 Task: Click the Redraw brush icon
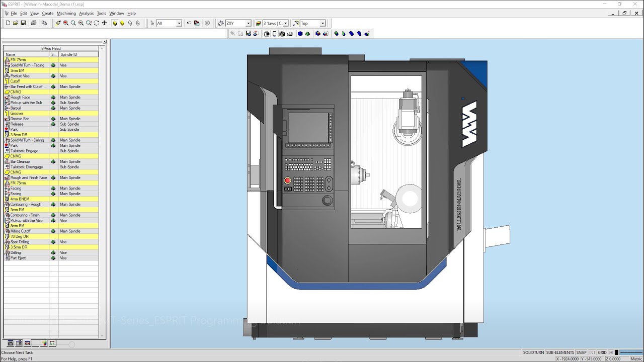tap(58, 23)
